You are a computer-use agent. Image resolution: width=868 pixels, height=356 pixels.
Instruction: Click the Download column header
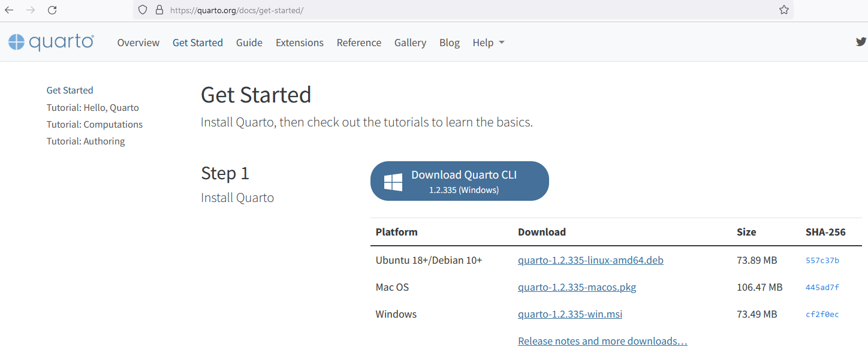(x=542, y=232)
